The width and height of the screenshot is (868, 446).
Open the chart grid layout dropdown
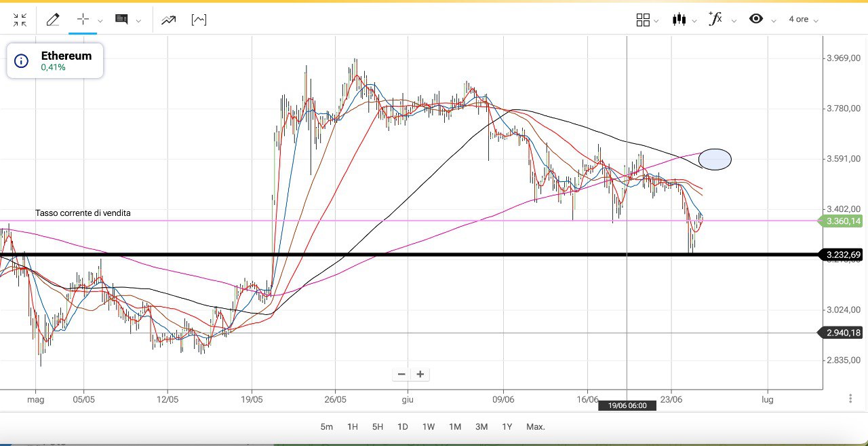[x=647, y=20]
